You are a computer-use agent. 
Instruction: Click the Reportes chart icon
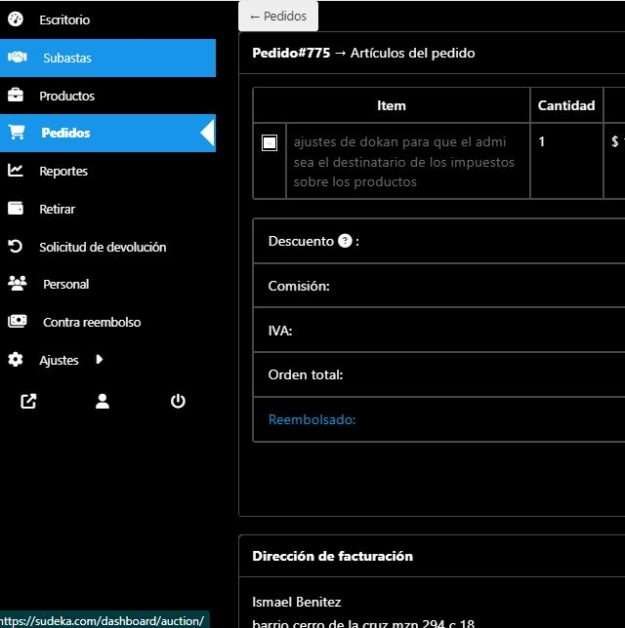tap(16, 171)
